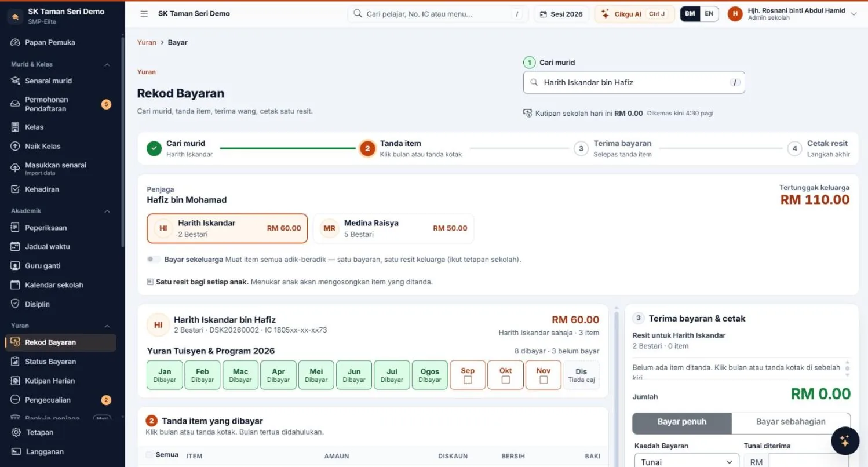Enable the Bayar sekeluarga toggle switch

coord(154,260)
